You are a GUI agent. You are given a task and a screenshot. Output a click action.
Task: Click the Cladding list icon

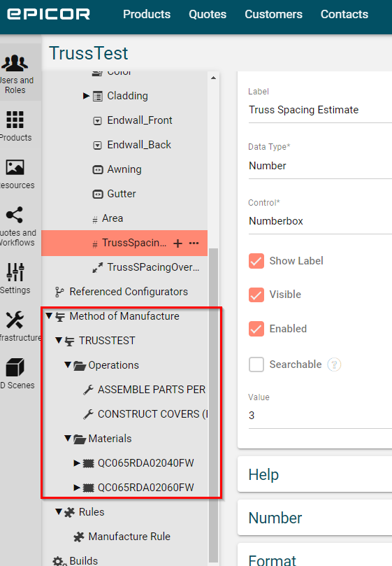tap(98, 96)
